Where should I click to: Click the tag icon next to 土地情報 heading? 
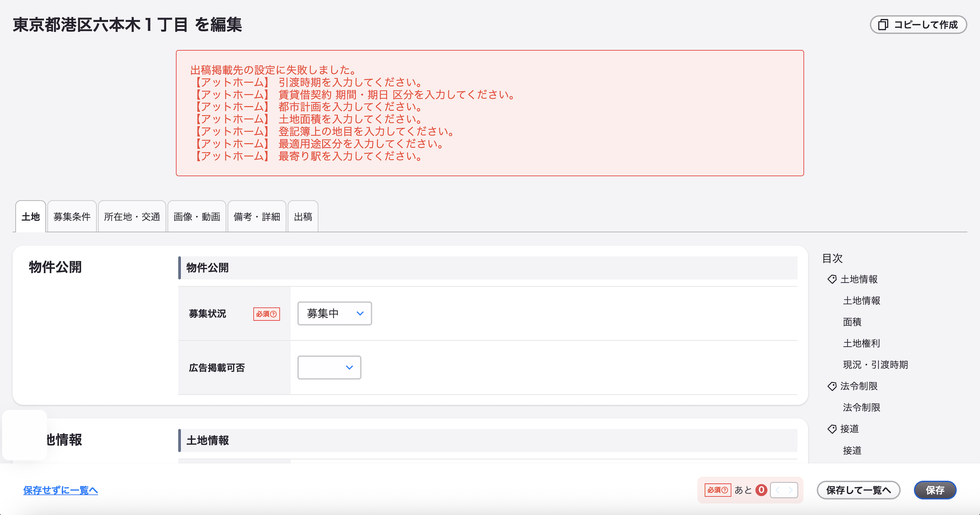click(x=832, y=279)
